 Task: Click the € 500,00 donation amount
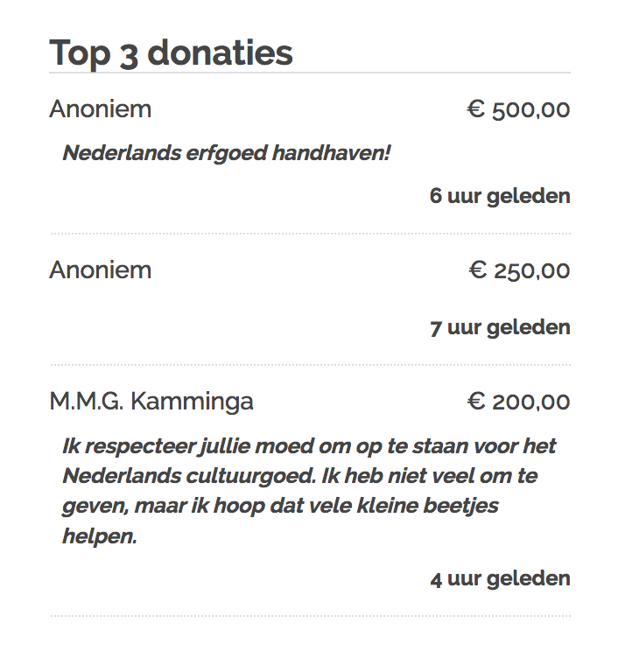point(518,110)
